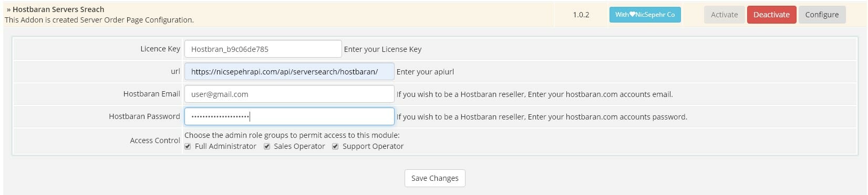The image size is (868, 195).
Task: Focus the Licence Key input field
Action: (x=263, y=49)
